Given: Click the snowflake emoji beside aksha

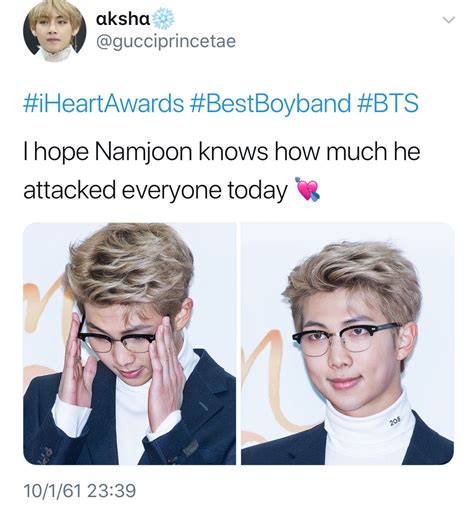Looking at the screenshot, I should [163, 20].
